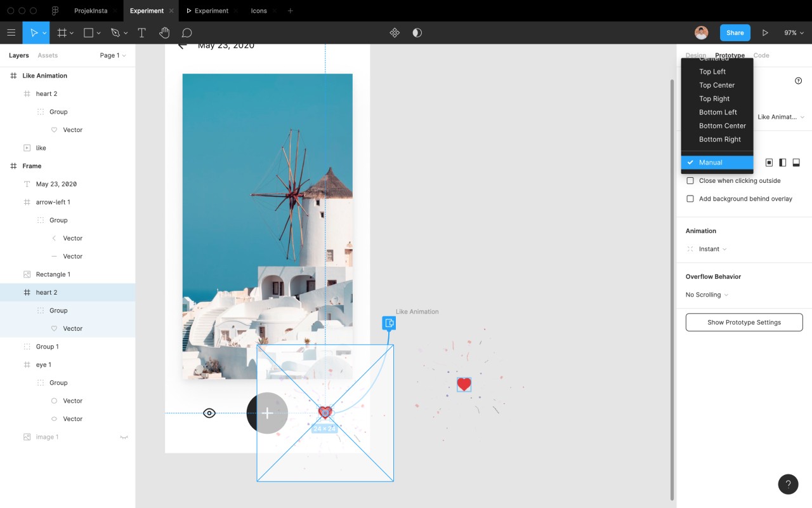The height and width of the screenshot is (508, 812).
Task: Click the prototype connection node on canvas
Action: click(x=389, y=323)
